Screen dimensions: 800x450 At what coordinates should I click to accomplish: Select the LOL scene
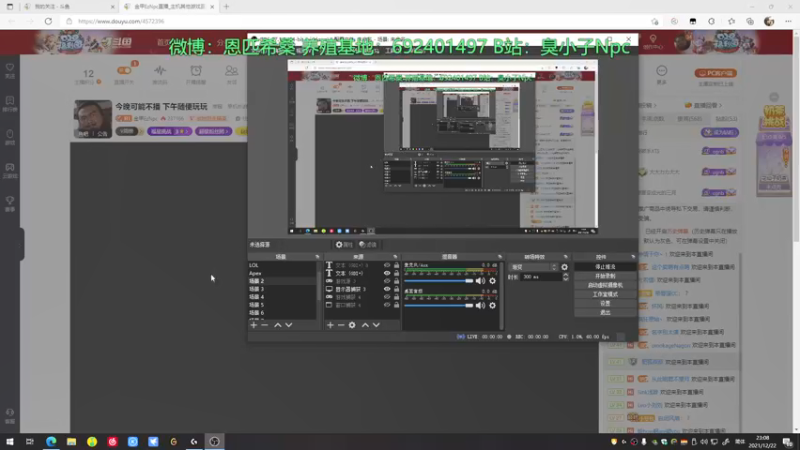[282, 265]
